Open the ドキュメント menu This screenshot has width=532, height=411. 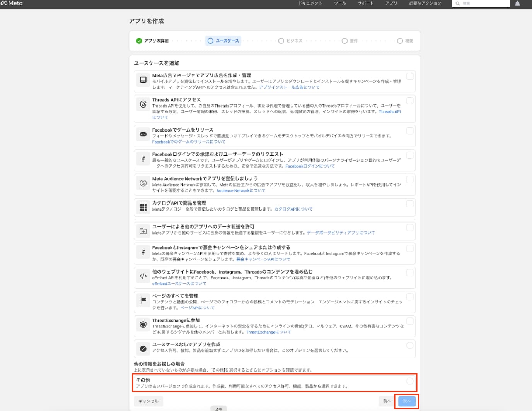310,3
